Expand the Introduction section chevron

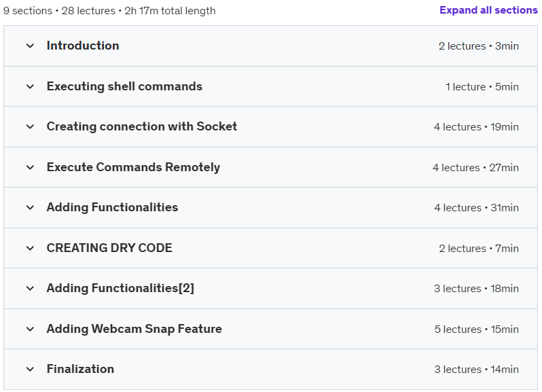tap(30, 46)
